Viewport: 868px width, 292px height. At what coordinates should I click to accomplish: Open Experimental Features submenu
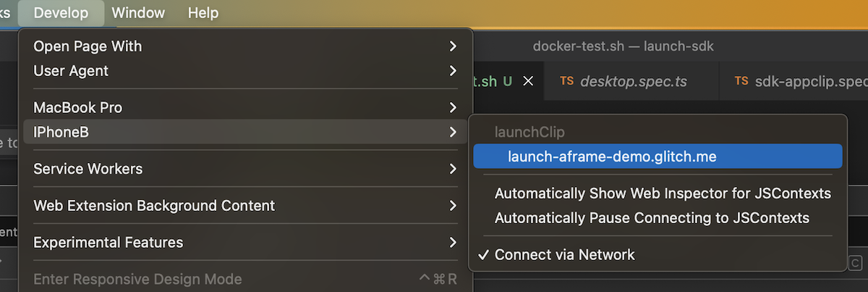coord(246,242)
